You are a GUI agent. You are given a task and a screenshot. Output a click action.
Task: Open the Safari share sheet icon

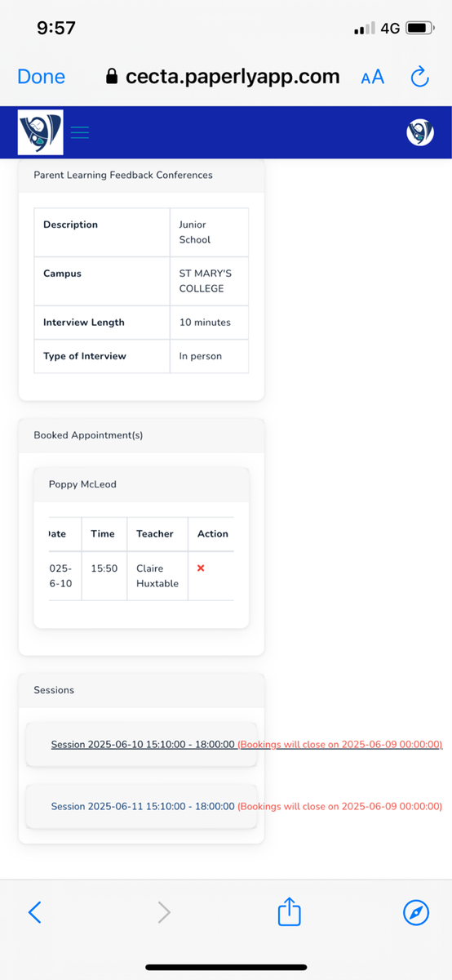tap(290, 911)
